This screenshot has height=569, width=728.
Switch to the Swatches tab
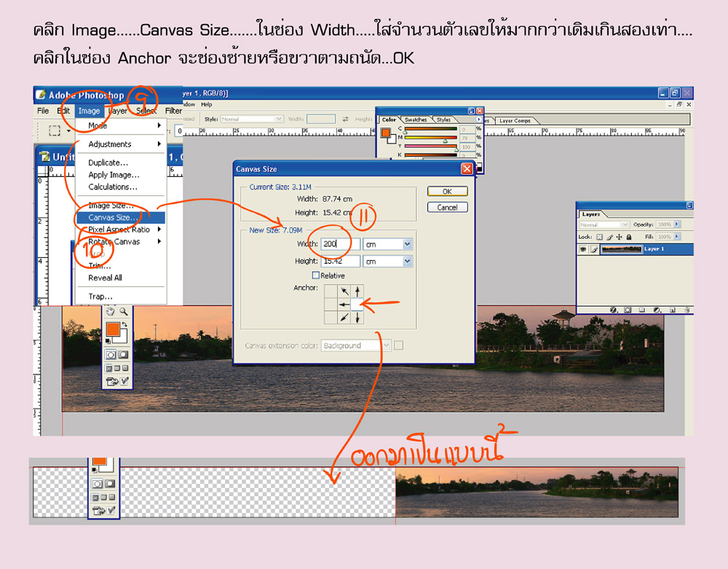pos(416,119)
